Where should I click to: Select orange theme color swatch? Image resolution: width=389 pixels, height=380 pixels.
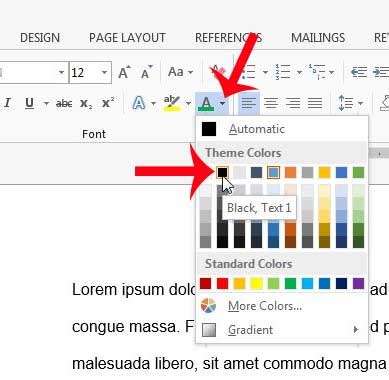pyautogui.click(x=290, y=172)
